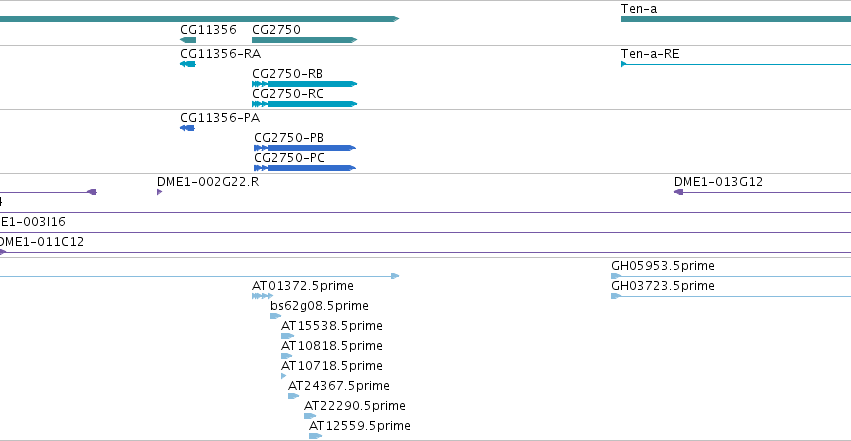Click the AT01372.5prime EST arrows
851x441 pixels.
click(x=263, y=296)
